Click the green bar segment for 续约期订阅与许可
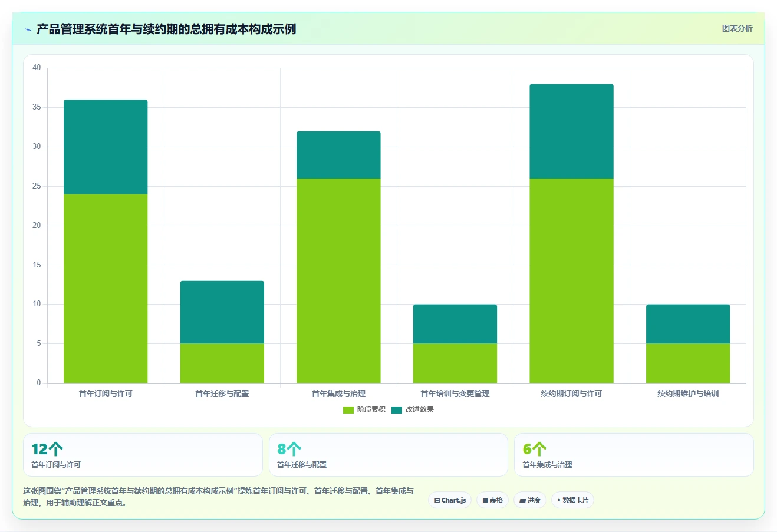 coord(571,280)
